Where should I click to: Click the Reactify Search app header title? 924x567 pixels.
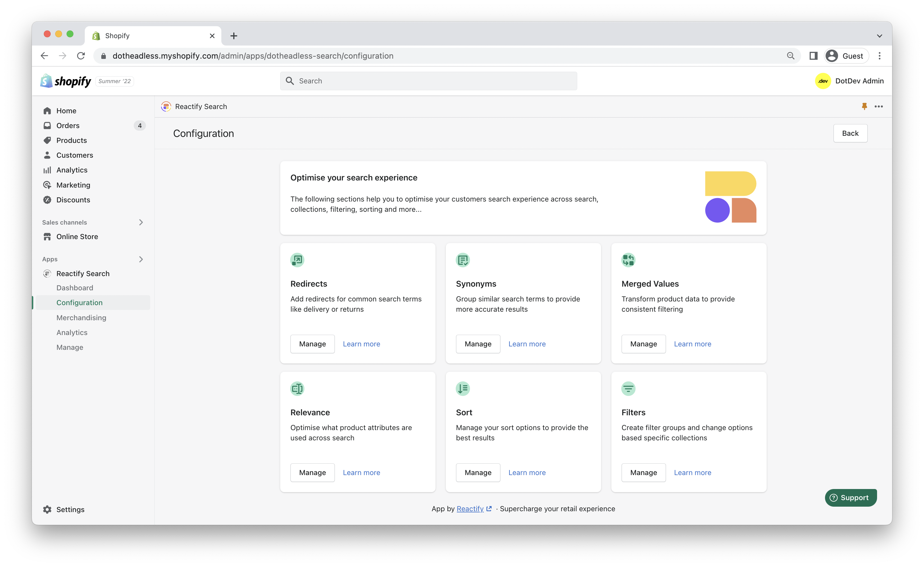(x=201, y=106)
